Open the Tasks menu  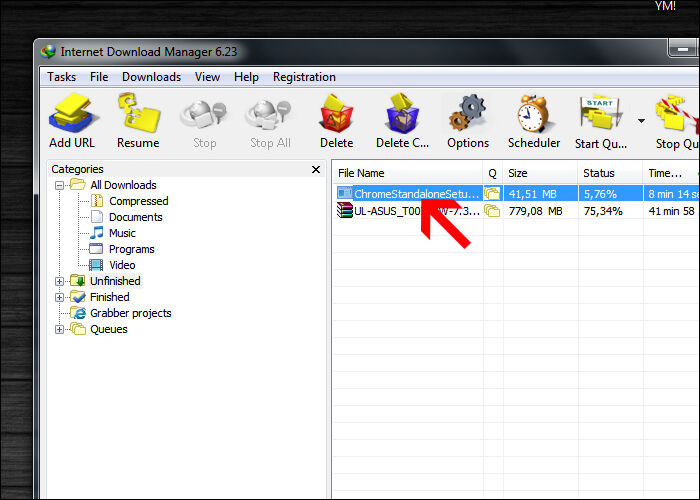pos(62,77)
